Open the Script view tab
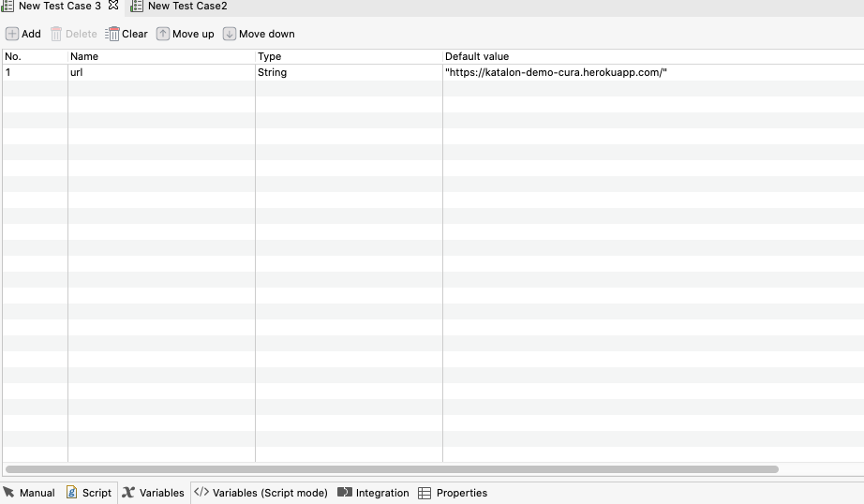 [89, 493]
